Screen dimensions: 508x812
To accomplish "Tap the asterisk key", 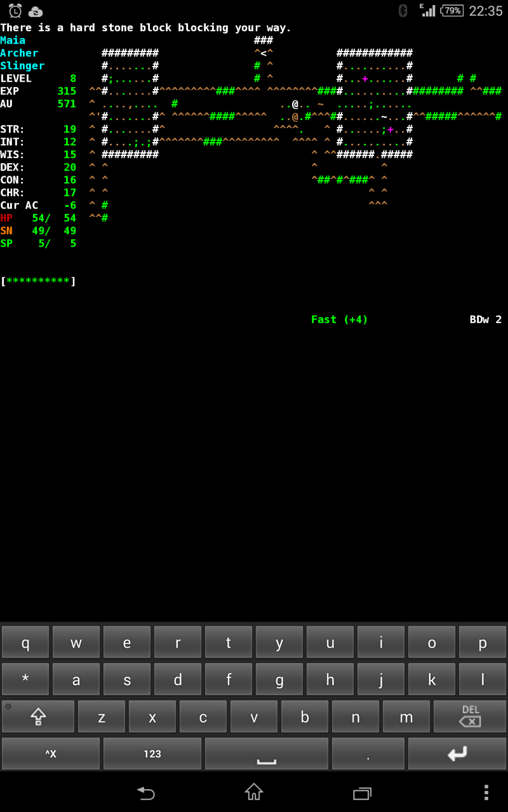I will pos(25,679).
